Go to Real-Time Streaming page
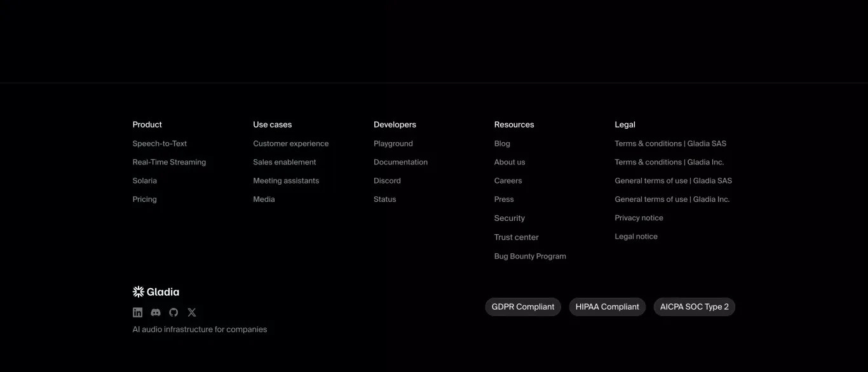 [x=169, y=162]
